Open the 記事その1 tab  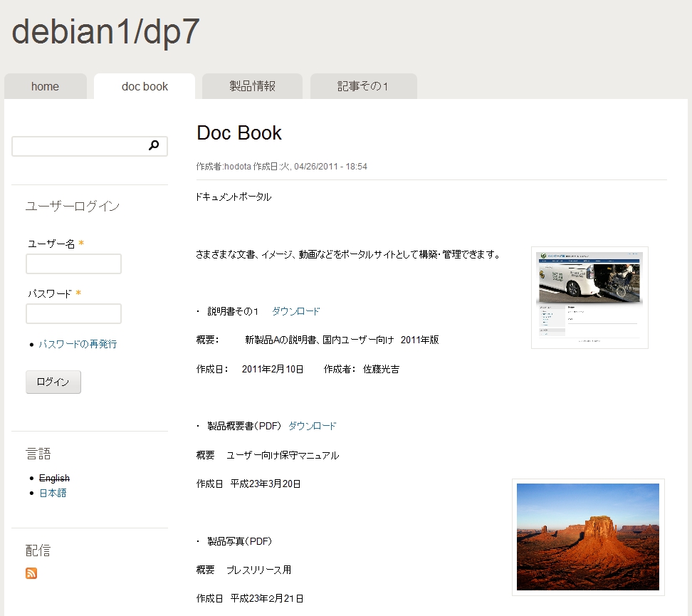pos(363,86)
